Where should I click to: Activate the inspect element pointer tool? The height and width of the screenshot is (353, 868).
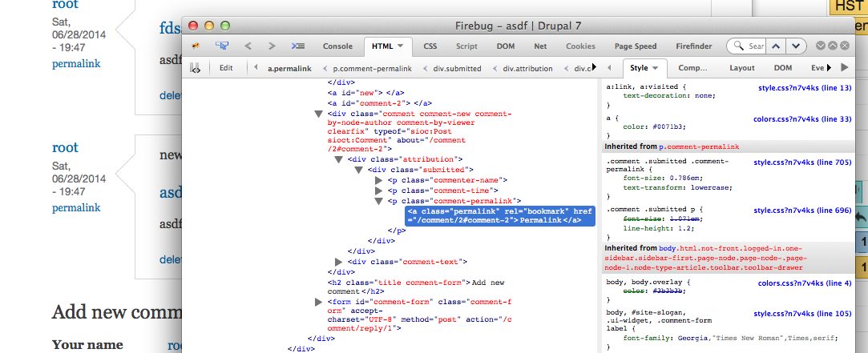coord(223,46)
